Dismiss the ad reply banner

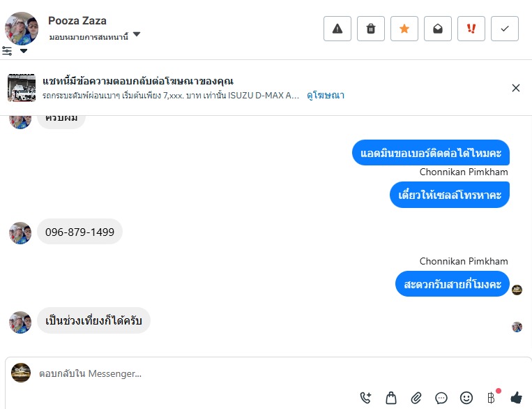(516, 88)
